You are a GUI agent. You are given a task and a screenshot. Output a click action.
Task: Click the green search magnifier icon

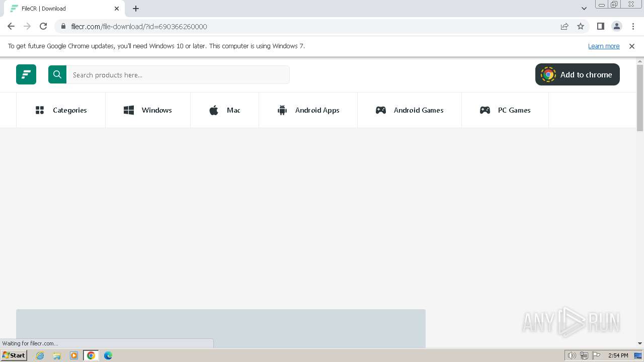click(x=57, y=74)
